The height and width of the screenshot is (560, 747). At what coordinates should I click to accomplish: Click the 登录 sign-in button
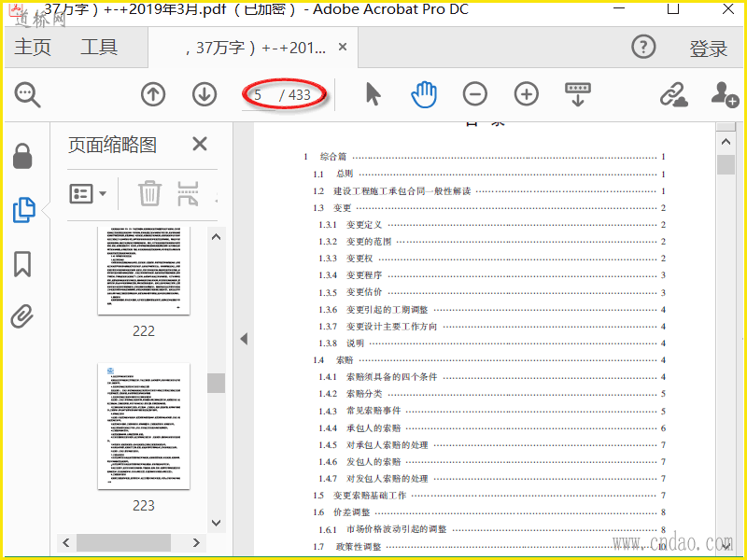pos(709,49)
